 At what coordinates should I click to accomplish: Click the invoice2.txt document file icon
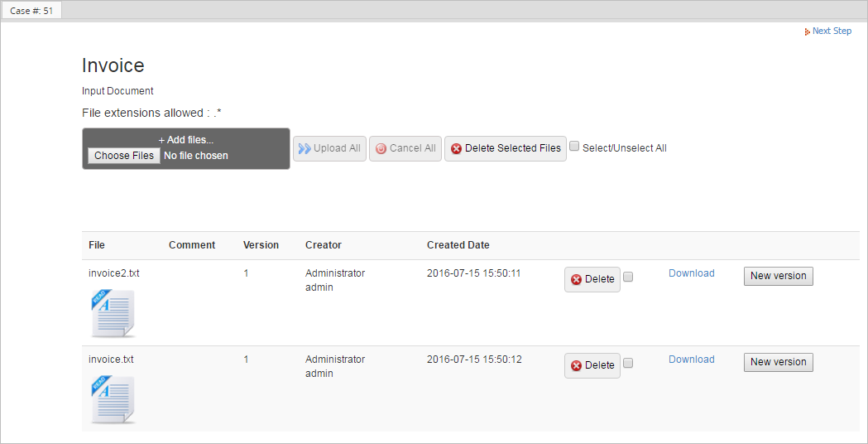pos(113,313)
